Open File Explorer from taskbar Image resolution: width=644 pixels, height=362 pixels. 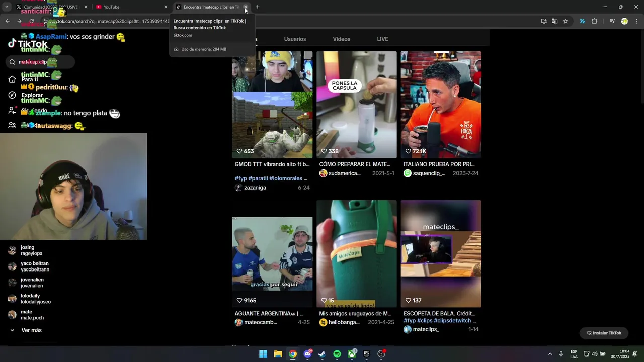click(278, 354)
